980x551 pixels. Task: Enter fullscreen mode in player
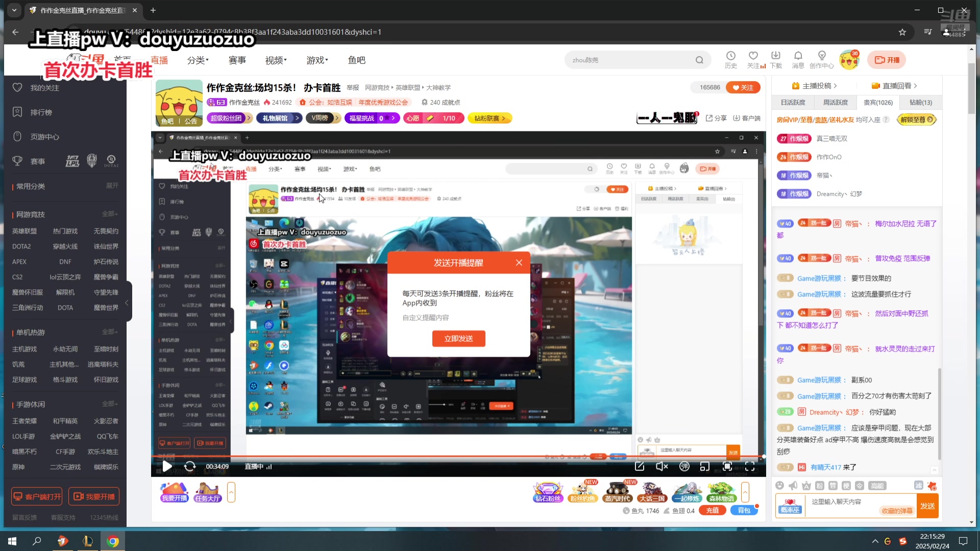[x=750, y=466]
